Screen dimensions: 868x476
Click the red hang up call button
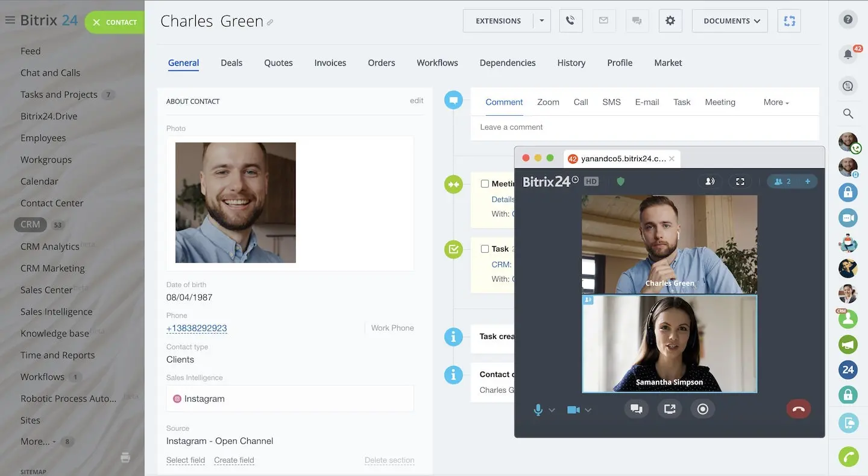coord(798,409)
